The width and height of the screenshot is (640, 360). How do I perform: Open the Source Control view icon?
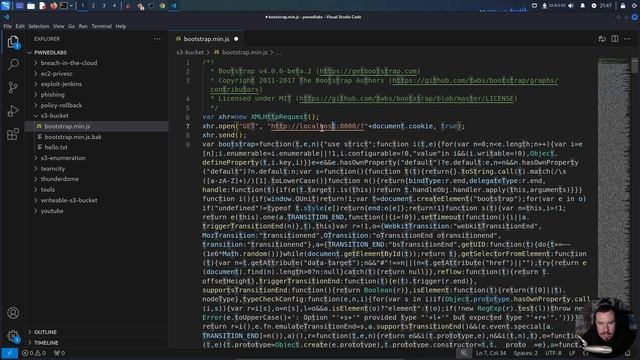[x=13, y=87]
